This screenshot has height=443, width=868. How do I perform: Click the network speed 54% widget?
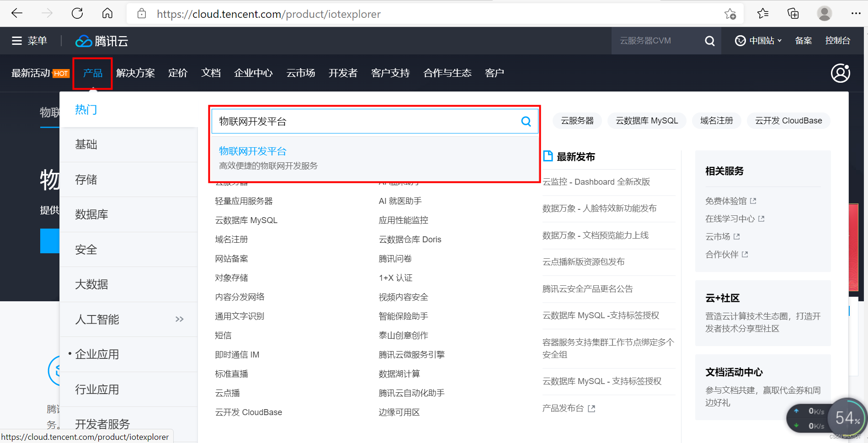click(848, 417)
